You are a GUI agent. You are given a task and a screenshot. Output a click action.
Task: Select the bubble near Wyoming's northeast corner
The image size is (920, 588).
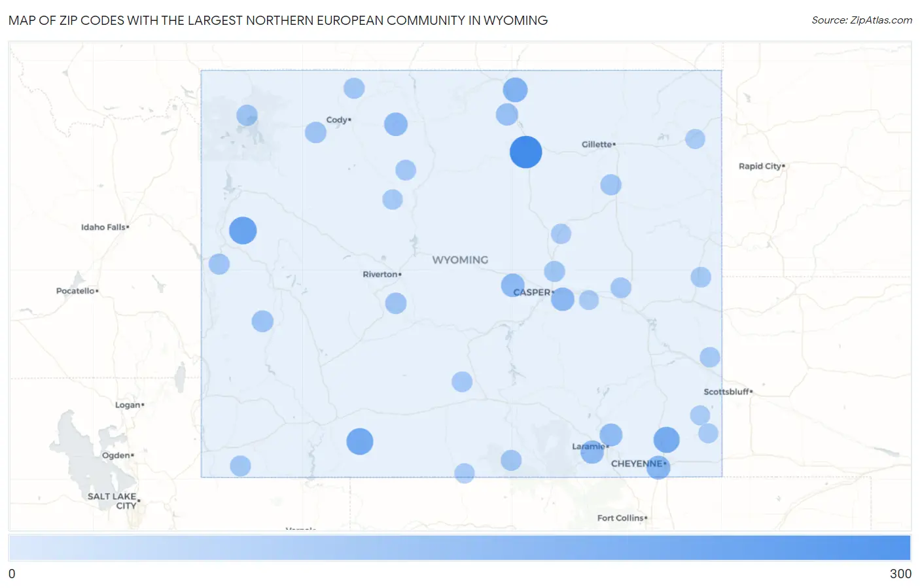[695, 139]
